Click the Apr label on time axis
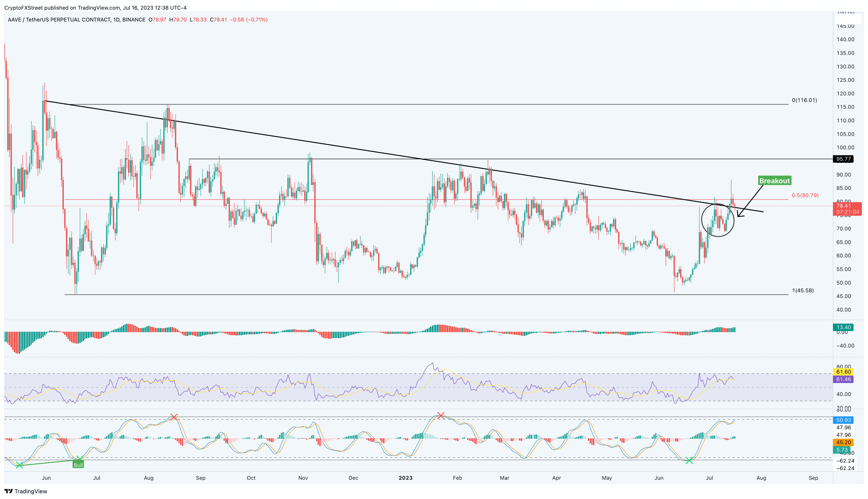The height and width of the screenshot is (499, 868). (x=557, y=478)
